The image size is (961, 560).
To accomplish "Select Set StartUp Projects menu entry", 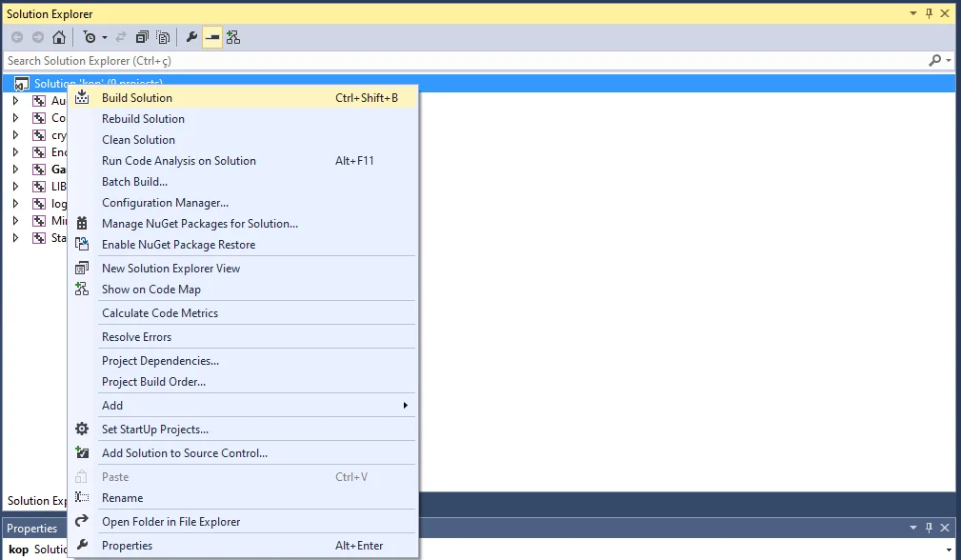I will (x=154, y=430).
